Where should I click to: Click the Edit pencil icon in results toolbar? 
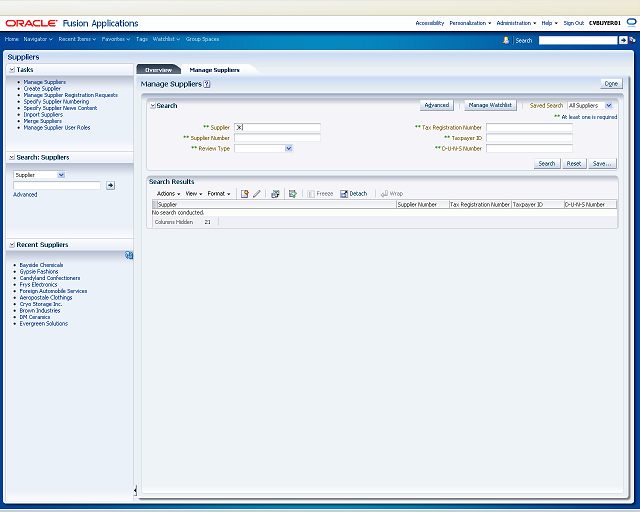tap(257, 194)
